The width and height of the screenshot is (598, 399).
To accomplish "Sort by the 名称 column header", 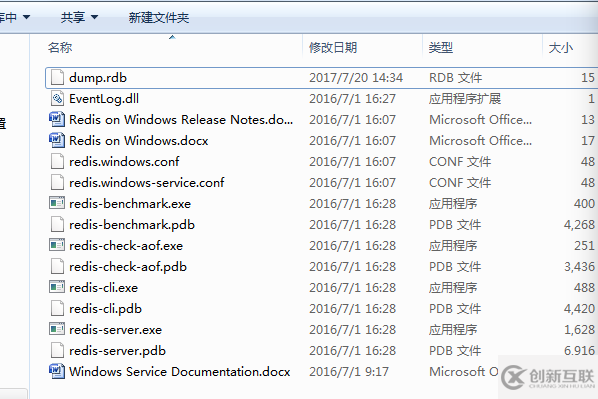I will point(60,48).
